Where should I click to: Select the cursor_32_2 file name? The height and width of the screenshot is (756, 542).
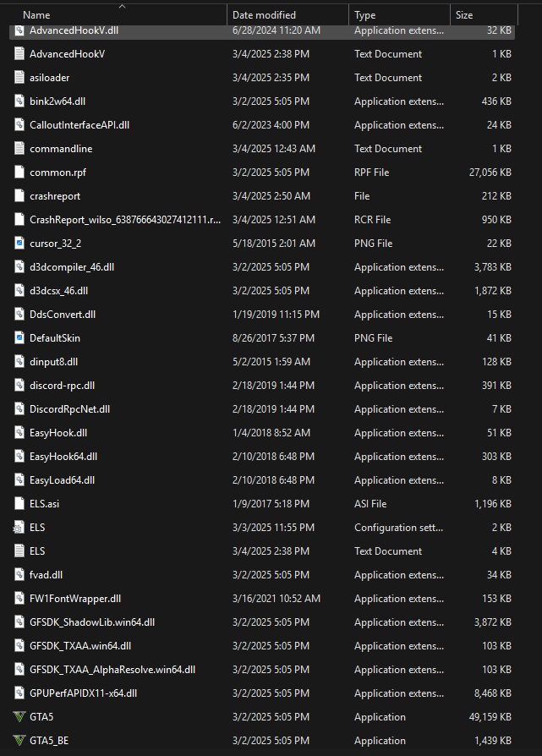56,244
